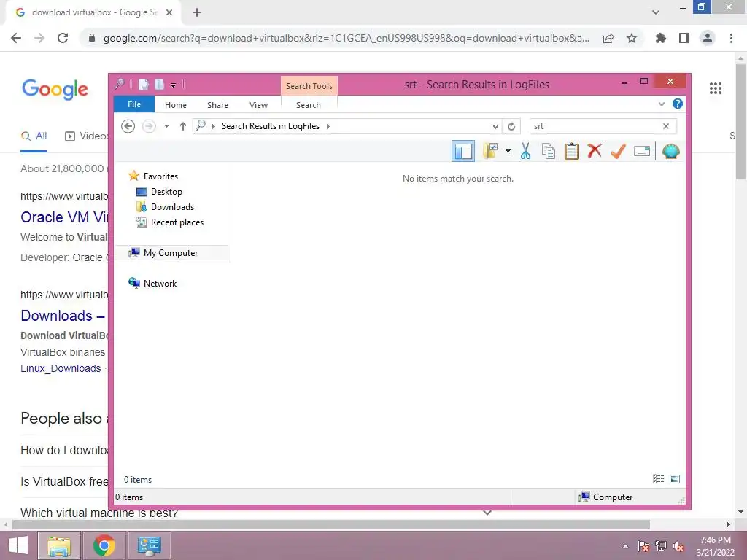Viewport: 747px width, 560px height.
Task: Click the blue shell icon in toolbar
Action: [671, 151]
